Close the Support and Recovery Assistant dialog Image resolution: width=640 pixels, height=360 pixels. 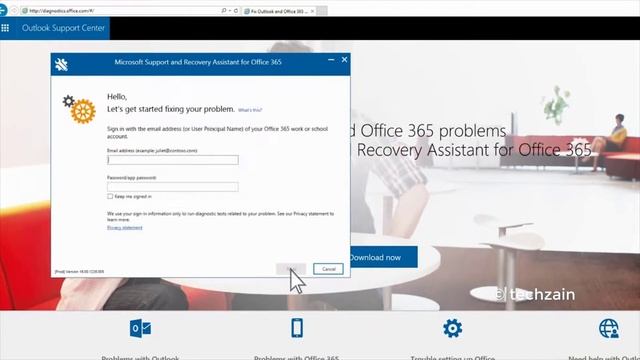point(344,60)
